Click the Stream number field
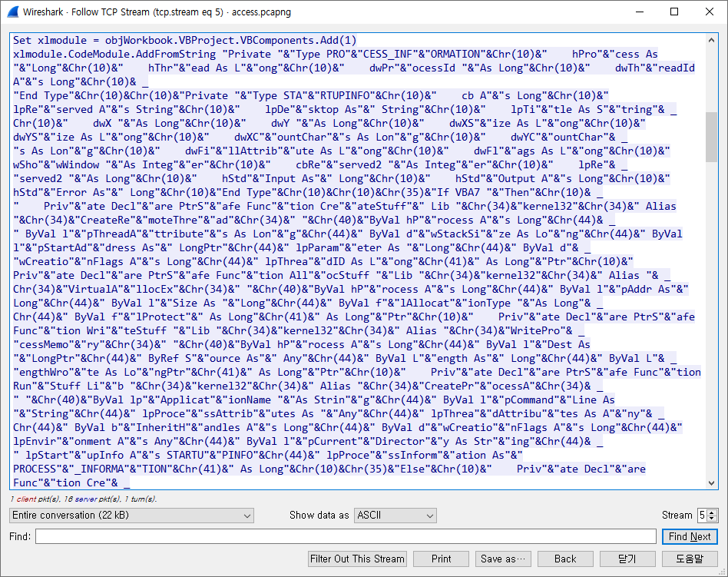The height and width of the screenshot is (577, 728). pos(703,516)
